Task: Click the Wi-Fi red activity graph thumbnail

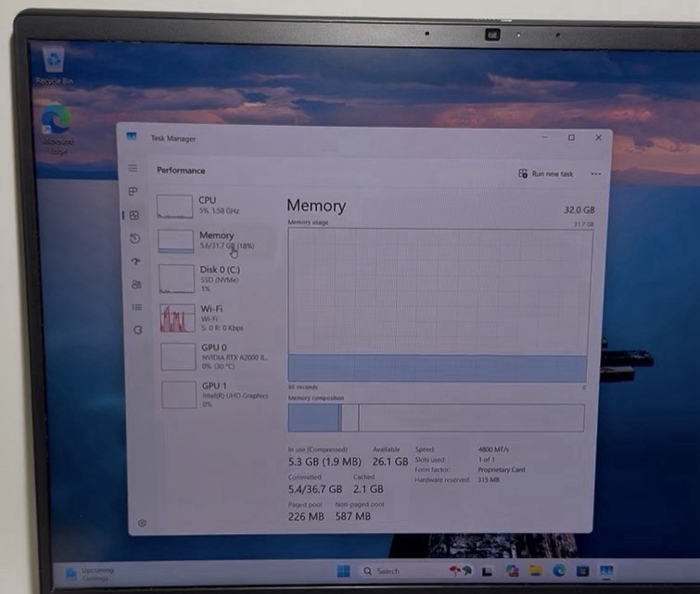Action: pos(178,318)
